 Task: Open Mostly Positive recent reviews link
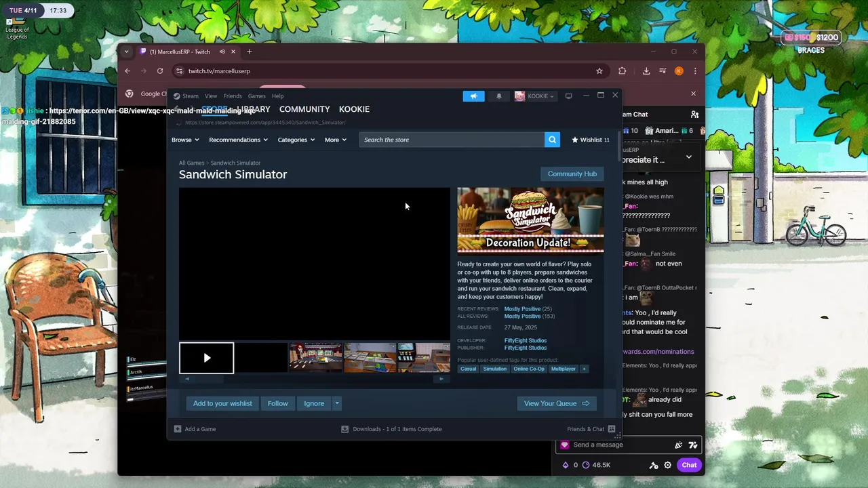tap(522, 308)
